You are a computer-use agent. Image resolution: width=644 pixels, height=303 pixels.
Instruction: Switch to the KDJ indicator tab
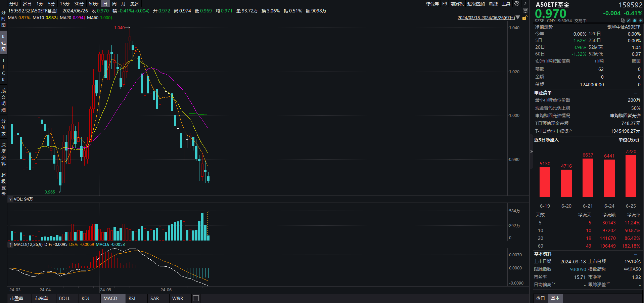point(85,298)
